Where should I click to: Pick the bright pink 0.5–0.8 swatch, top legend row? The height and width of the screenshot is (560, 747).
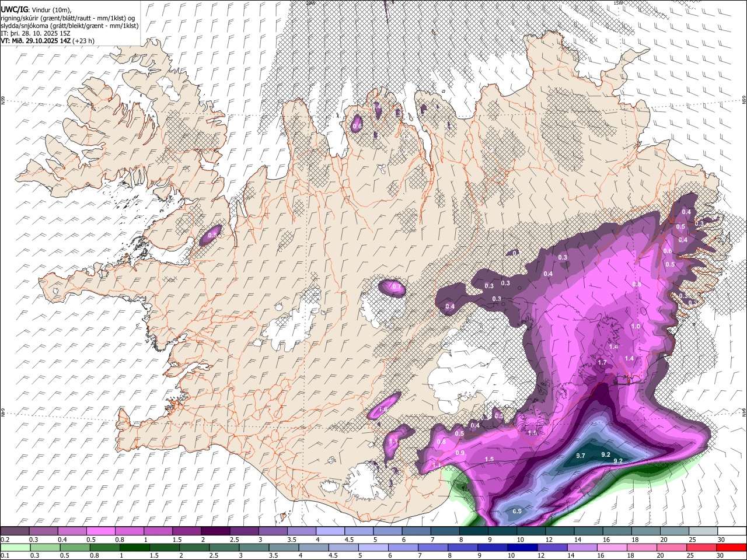tap(101, 531)
